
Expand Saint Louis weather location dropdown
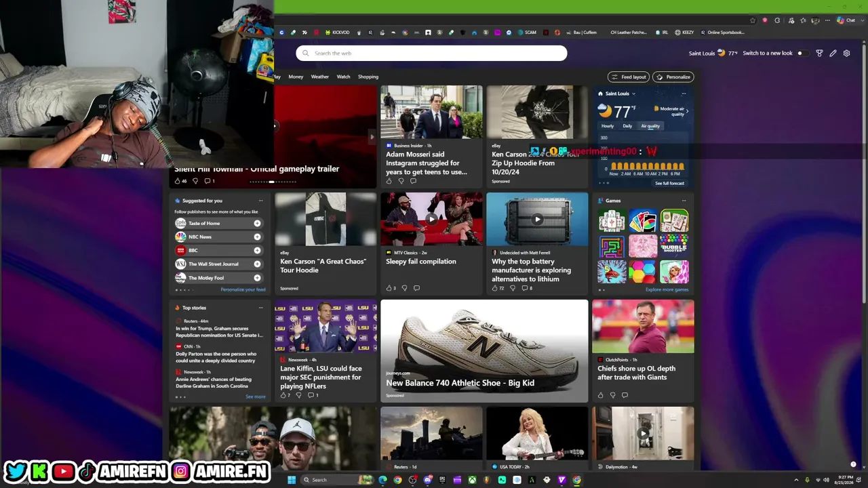click(x=633, y=94)
